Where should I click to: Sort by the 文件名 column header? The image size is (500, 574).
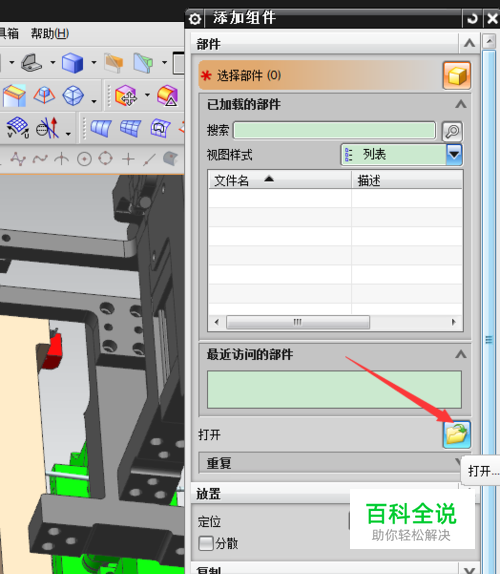coord(280,180)
